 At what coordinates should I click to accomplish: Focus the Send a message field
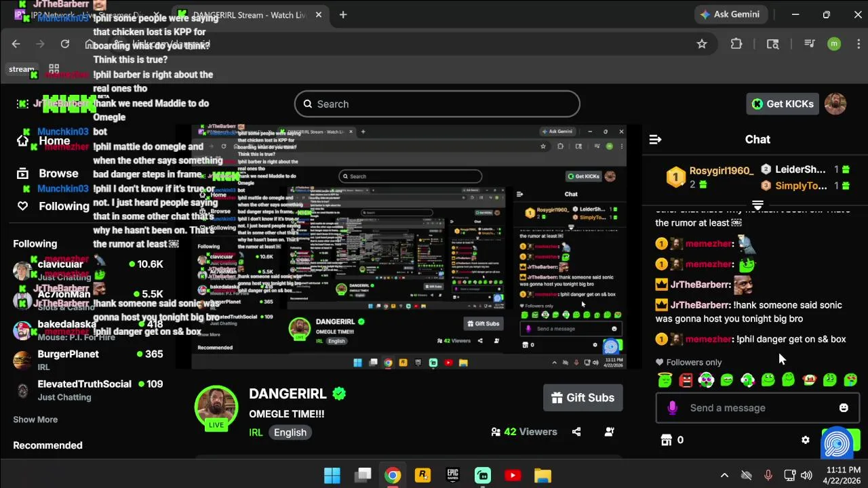(757, 408)
